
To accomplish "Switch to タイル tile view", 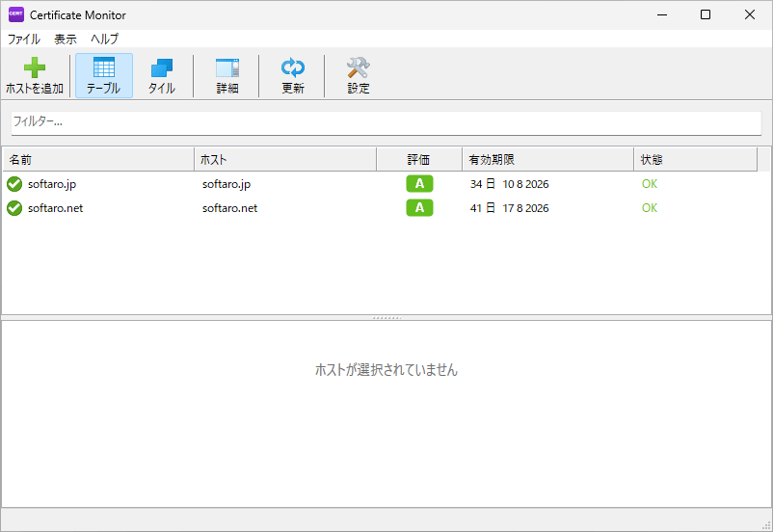I will [162, 75].
